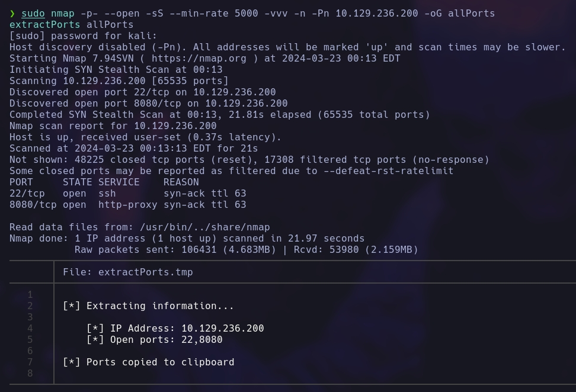Click the 'Ports copied to clipboard' message

tap(148, 362)
